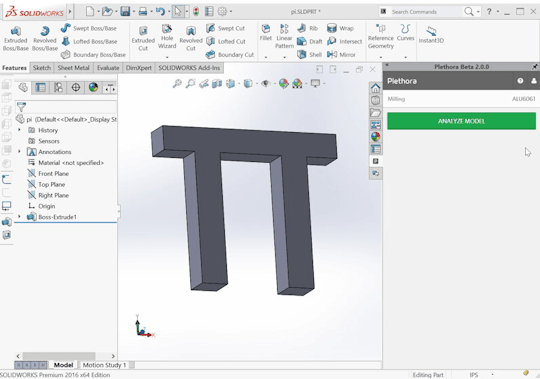This screenshot has height=379, width=540.
Task: Open dropdown arrow below Linear Pattern
Action: click(284, 57)
